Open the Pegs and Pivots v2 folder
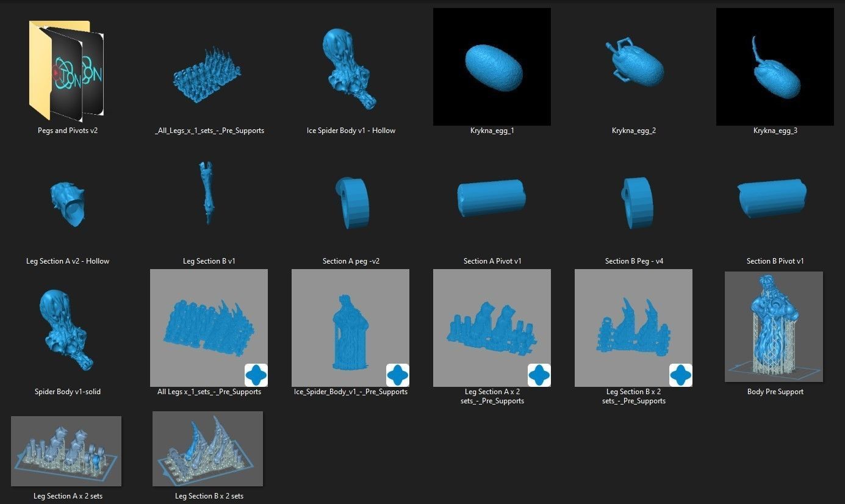Viewport: 845px width, 504px height. pos(67,70)
